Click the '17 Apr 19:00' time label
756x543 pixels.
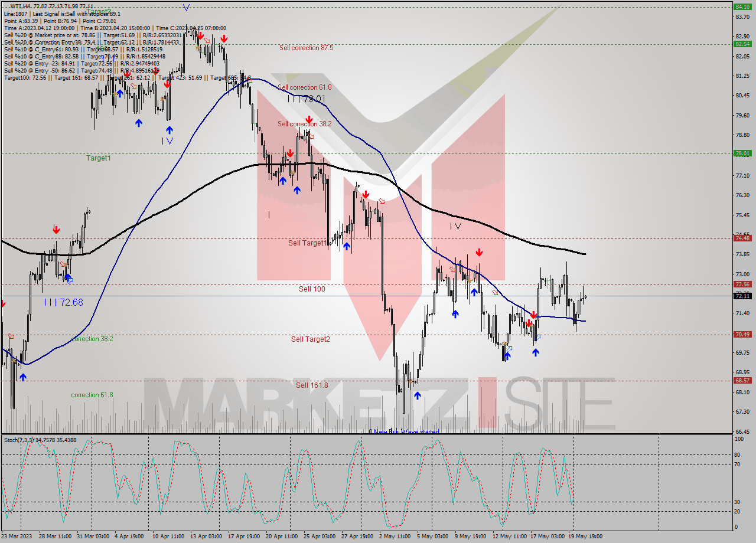click(245, 537)
